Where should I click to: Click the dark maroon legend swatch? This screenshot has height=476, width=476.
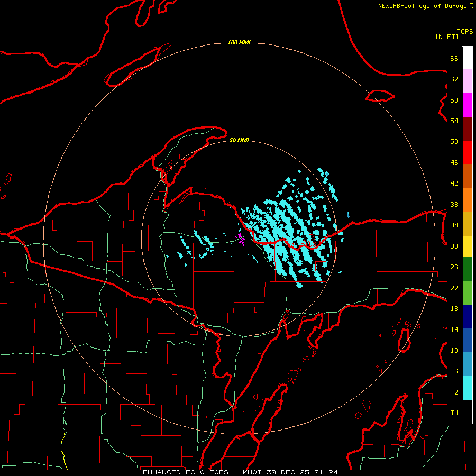(467, 129)
